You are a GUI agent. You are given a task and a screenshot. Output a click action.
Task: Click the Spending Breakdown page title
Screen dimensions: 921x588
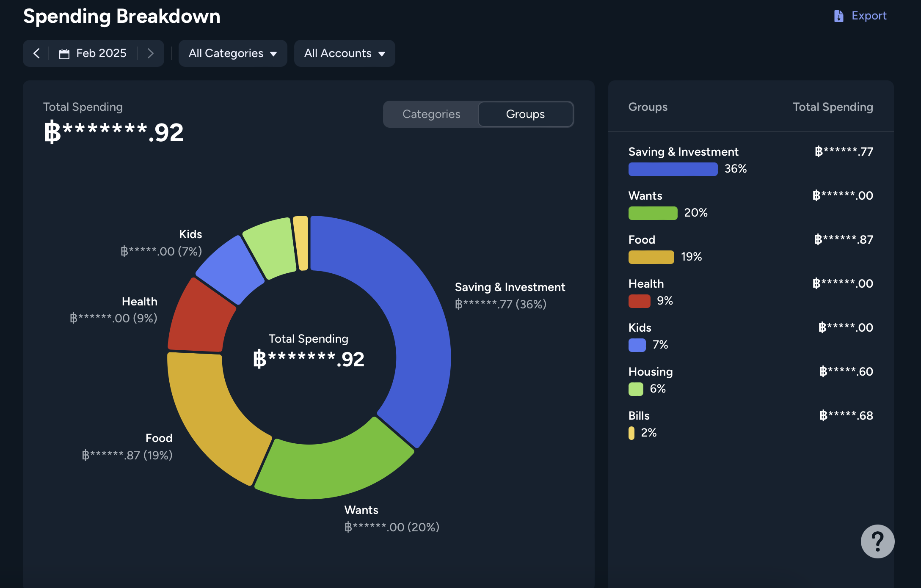click(122, 16)
